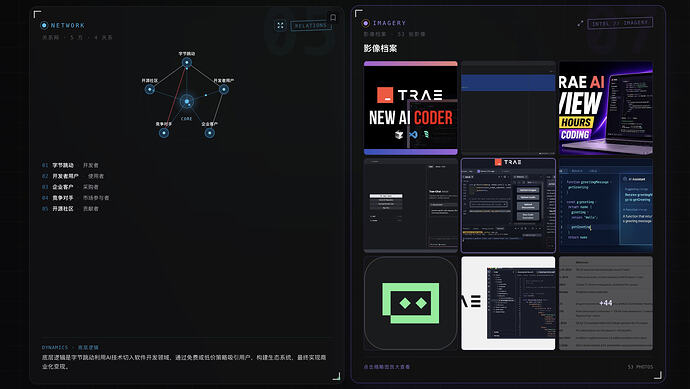Click the RELATIONS tag button
Screen dimensions: 690x389
[311, 26]
